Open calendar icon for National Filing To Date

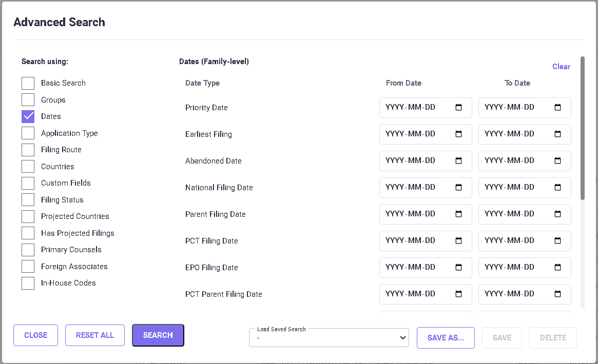click(557, 188)
